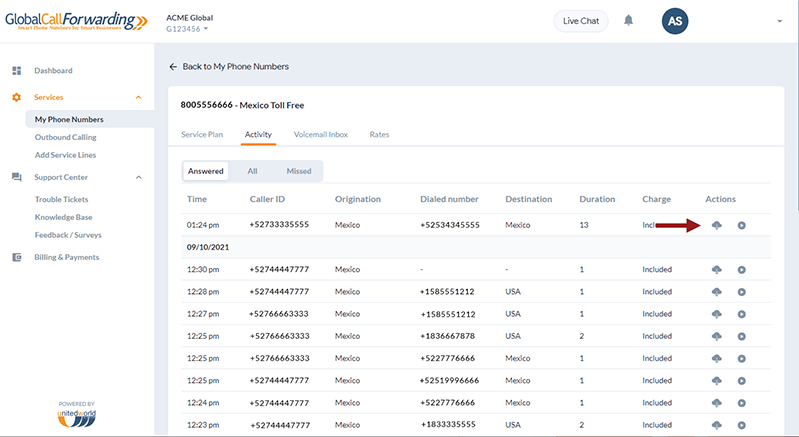Viewport: 799px width, 437px height.
Task: Play recording of the 12:24 pm call
Action: click(741, 403)
